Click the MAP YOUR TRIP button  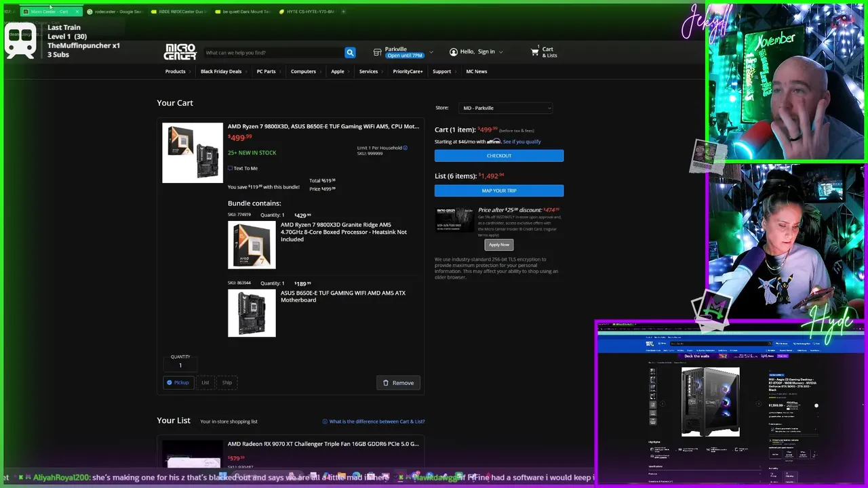pos(499,190)
